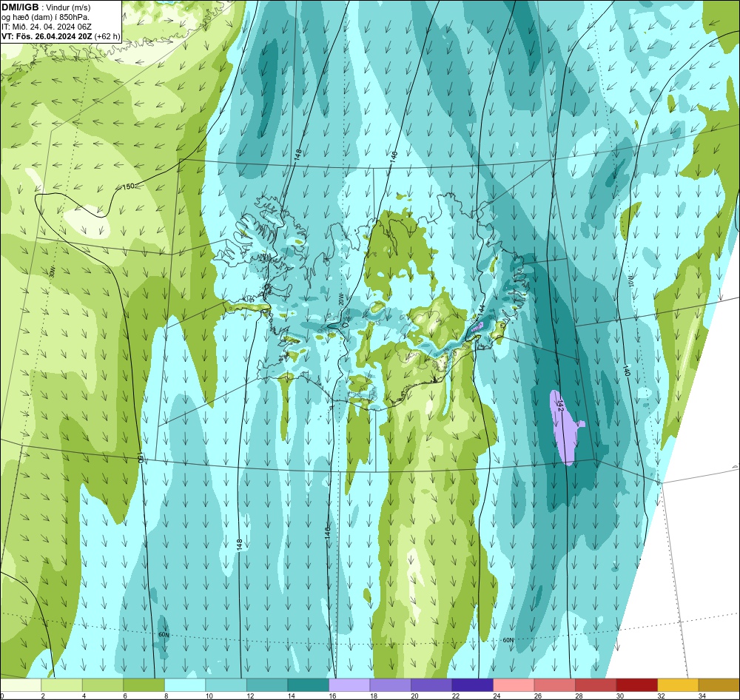This screenshot has width=740, height=700.
Task: Pick the 10–12 m/s light teal legend swatch
Action: click(x=226, y=685)
